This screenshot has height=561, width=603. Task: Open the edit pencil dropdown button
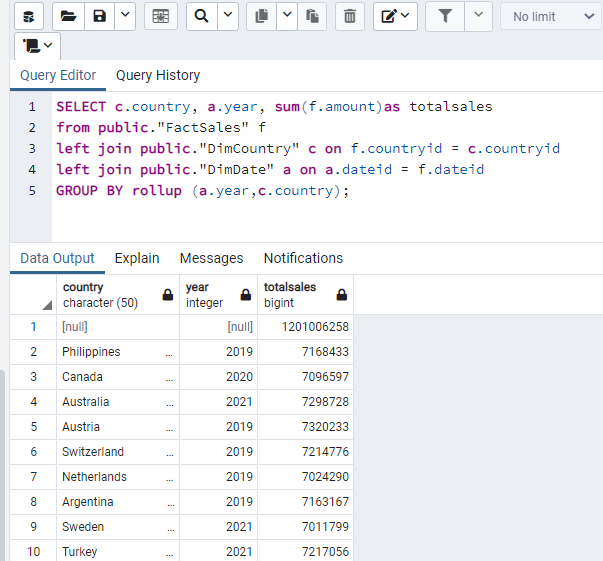pos(395,16)
